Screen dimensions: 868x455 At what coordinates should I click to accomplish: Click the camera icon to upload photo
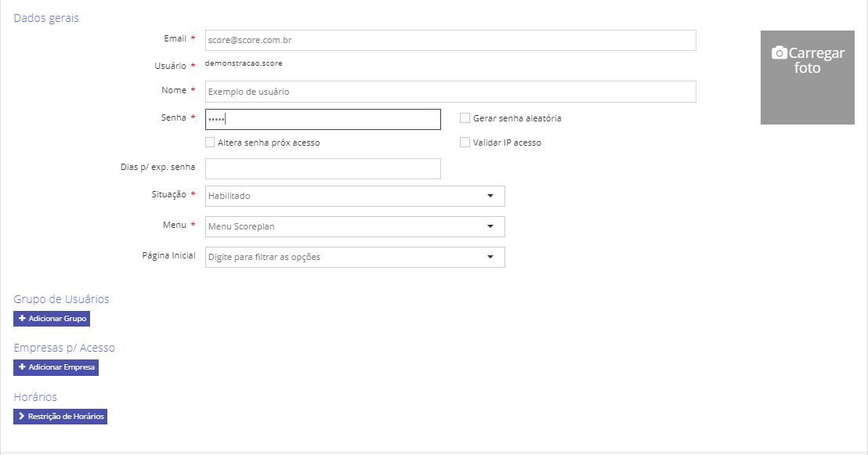[x=779, y=53]
